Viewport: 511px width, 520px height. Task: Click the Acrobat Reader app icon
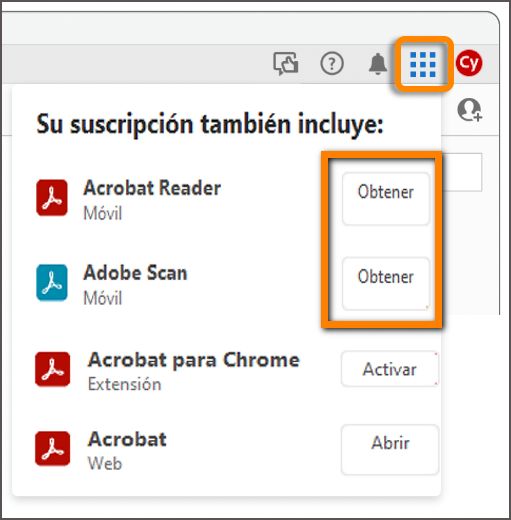tap(52, 198)
